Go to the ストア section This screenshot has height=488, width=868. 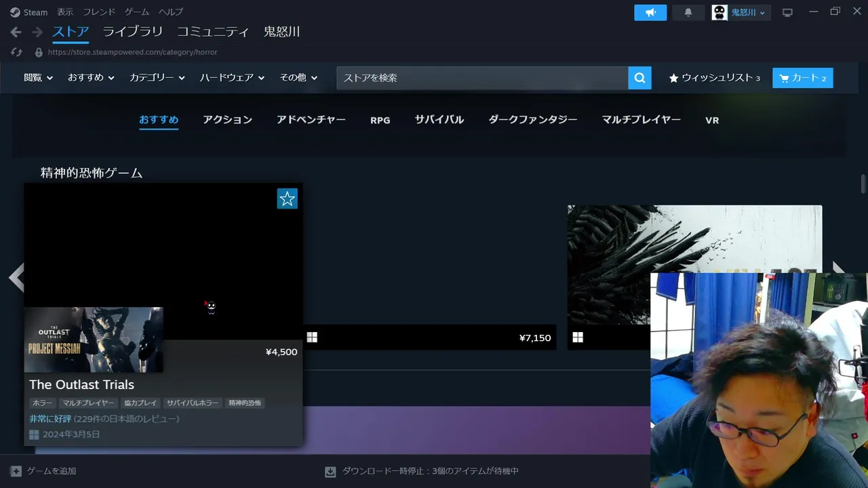[x=71, y=32]
